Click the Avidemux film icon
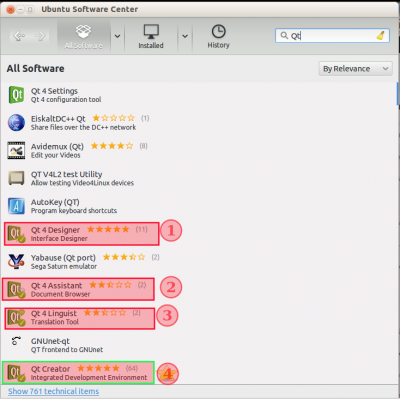This screenshot has height=399, width=400. click(16, 150)
